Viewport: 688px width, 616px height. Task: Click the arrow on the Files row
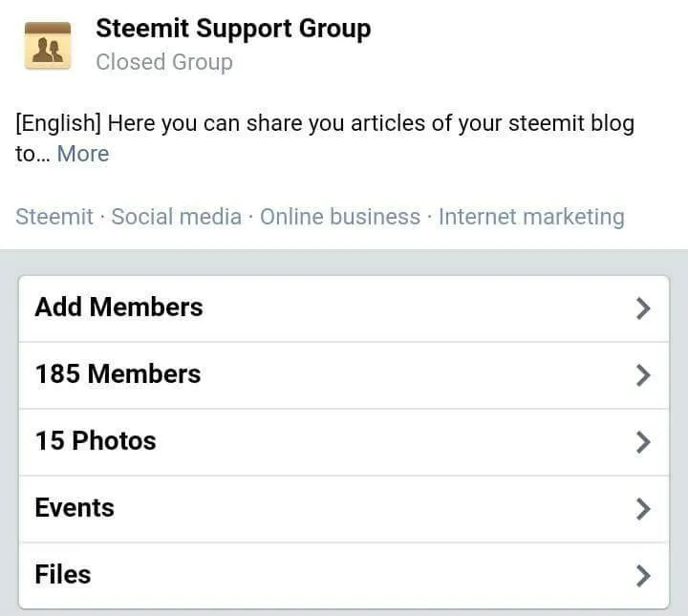click(643, 576)
